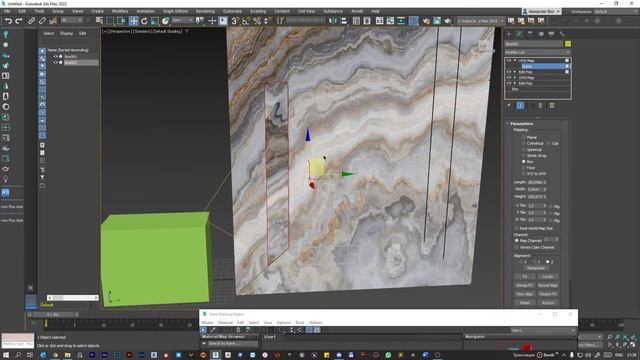Open Slate Material Editor's Material menu
Image resolution: width=640 pixels, height=360 pixels.
pos(225,322)
